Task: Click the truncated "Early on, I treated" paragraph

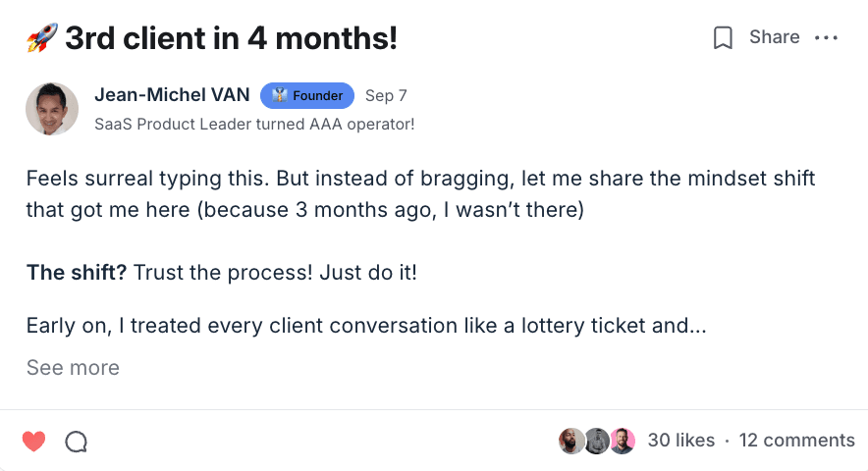Action: (366, 326)
